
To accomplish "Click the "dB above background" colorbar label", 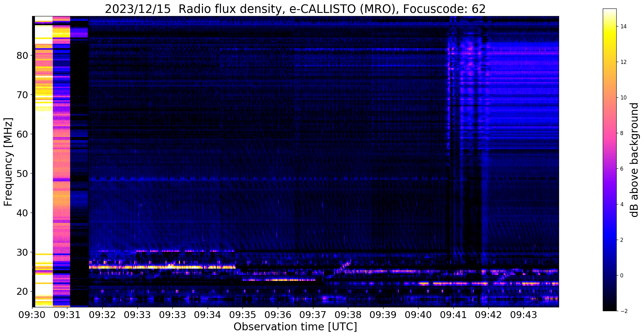I will (634, 160).
